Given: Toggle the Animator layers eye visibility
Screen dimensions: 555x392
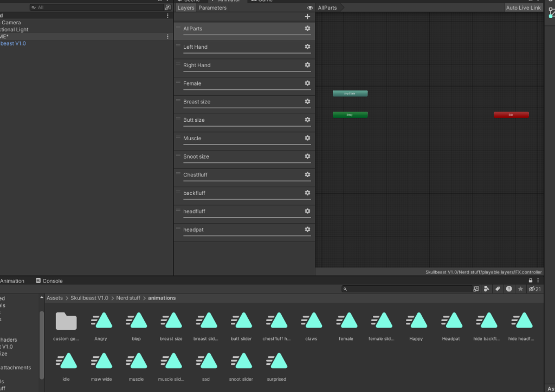Looking at the screenshot, I should (310, 8).
